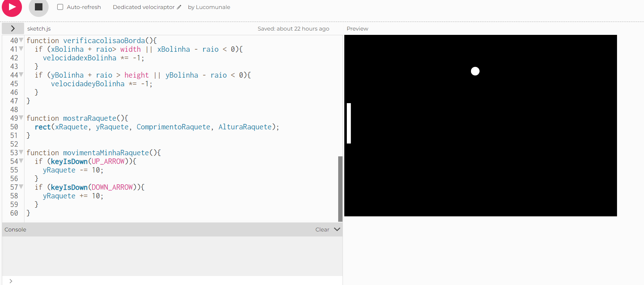The width and height of the screenshot is (644, 285).
Task: Click 'AlturaRaquete' argument on line 50
Action: (x=245, y=127)
